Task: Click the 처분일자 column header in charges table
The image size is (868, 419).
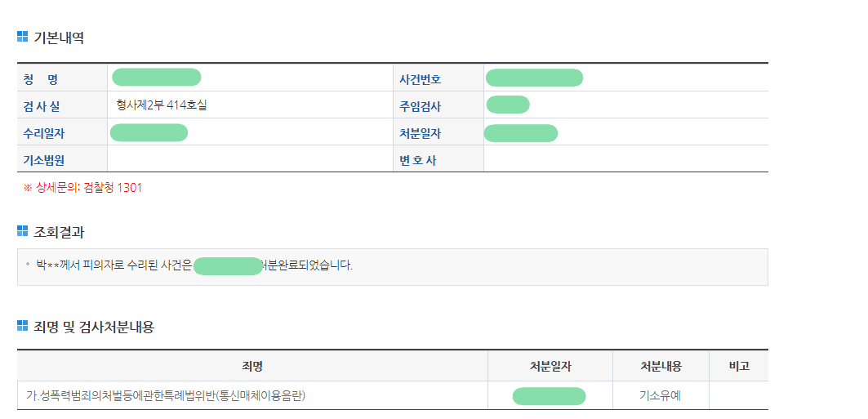Action: click(x=550, y=366)
